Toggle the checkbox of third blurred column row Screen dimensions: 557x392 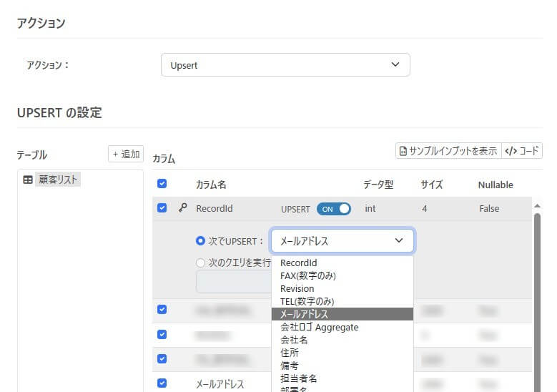click(x=162, y=359)
